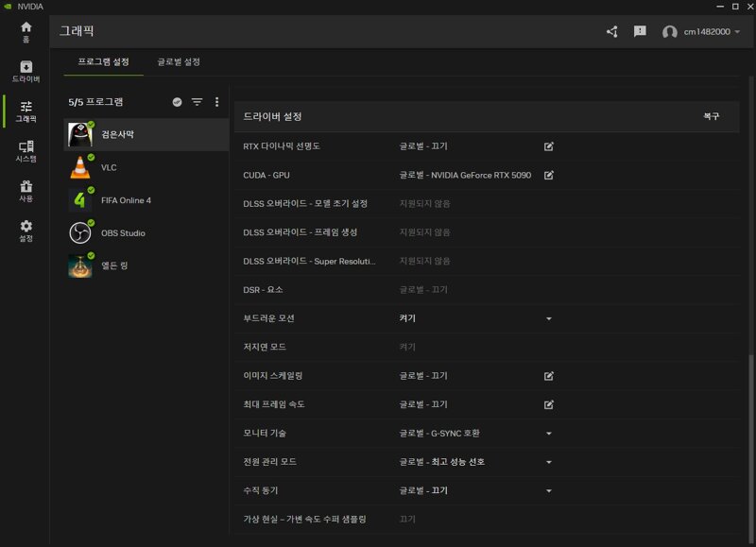Image resolution: width=756 pixels, height=547 pixels.
Task: Click the 그래픽 page title in header
Action: point(77,31)
